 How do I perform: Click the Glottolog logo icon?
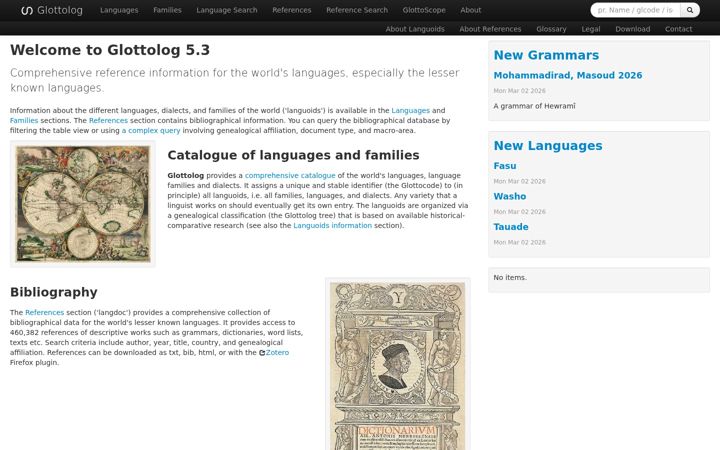click(27, 10)
